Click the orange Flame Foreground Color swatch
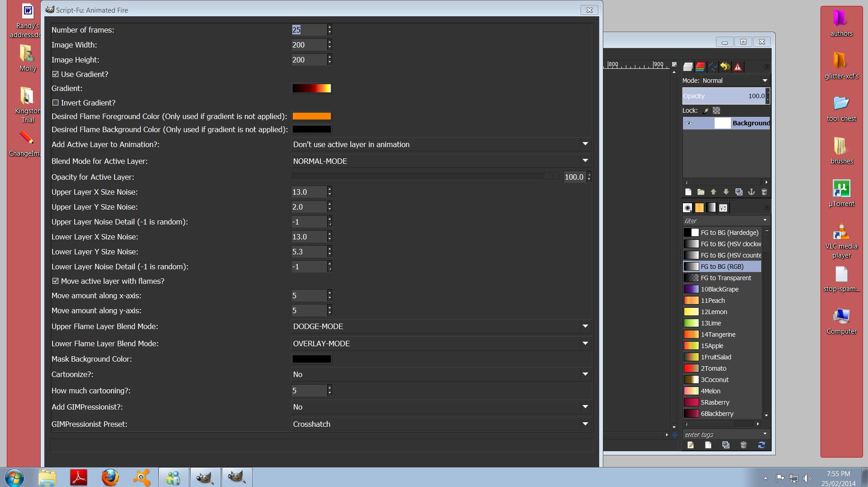 pyautogui.click(x=311, y=116)
